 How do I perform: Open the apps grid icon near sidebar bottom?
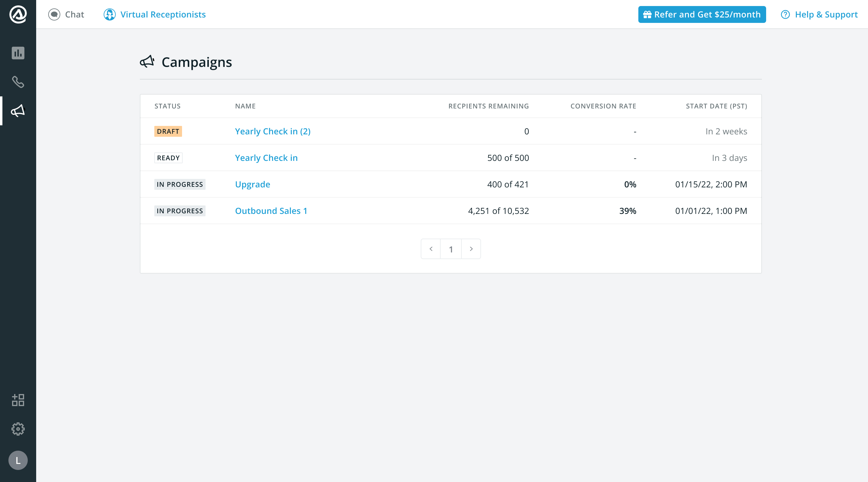(x=18, y=400)
